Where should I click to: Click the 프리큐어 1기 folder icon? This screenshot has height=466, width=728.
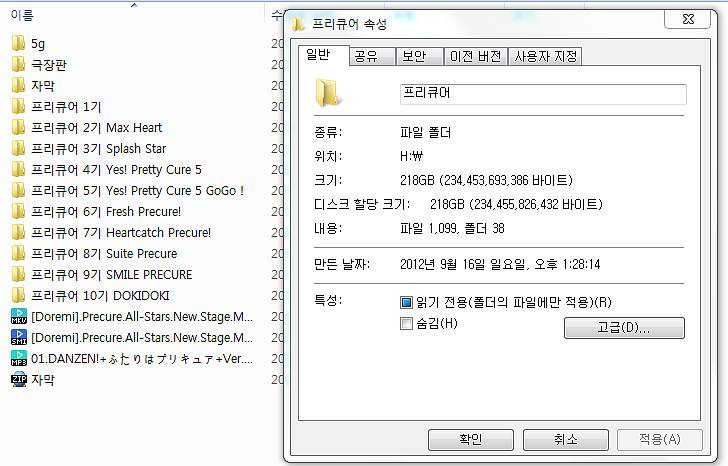coord(18,107)
